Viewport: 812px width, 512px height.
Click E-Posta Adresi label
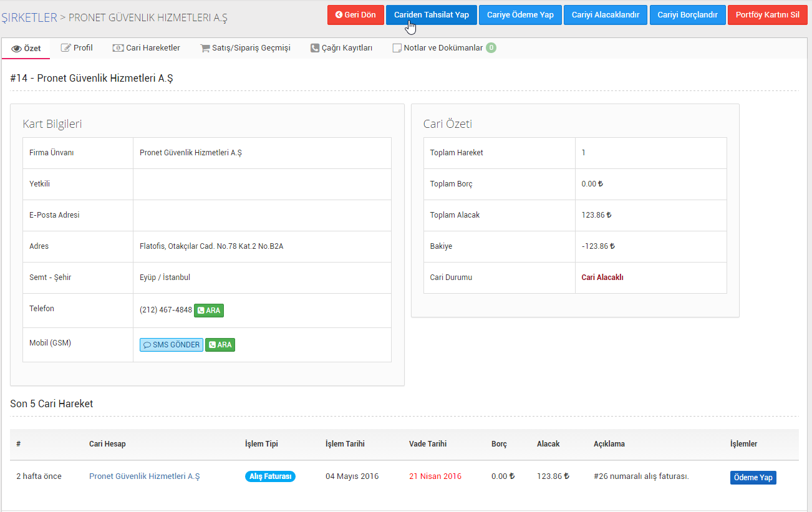[x=54, y=215]
